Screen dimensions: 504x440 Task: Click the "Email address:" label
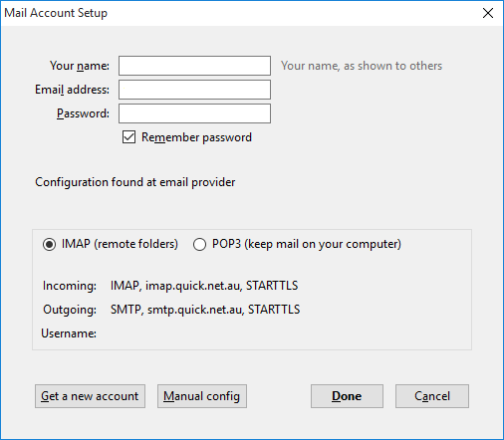point(72,90)
